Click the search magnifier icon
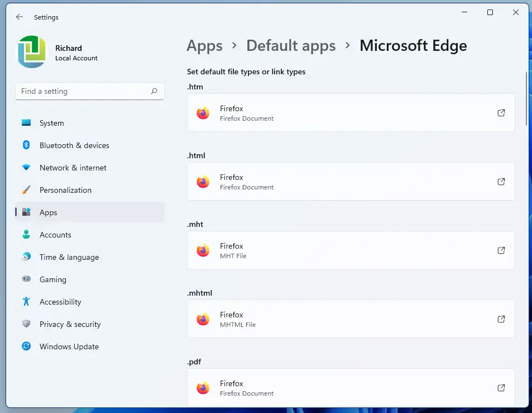The image size is (532, 413). (x=154, y=91)
